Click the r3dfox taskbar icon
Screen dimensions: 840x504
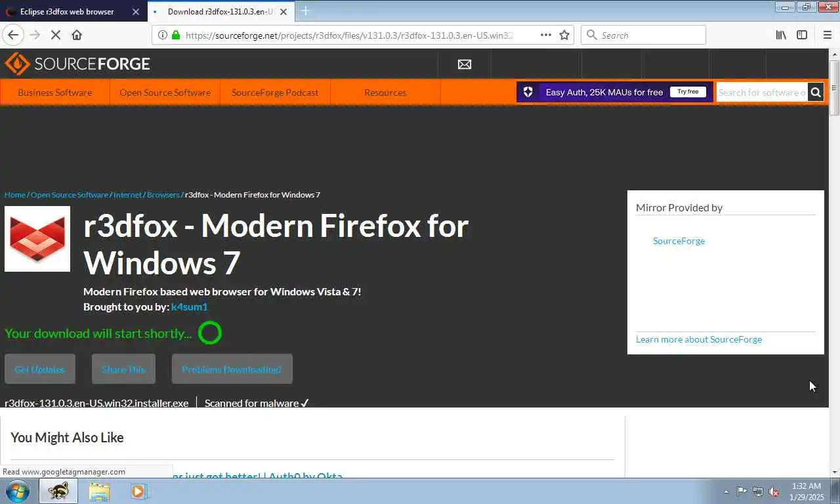pyautogui.click(x=58, y=491)
